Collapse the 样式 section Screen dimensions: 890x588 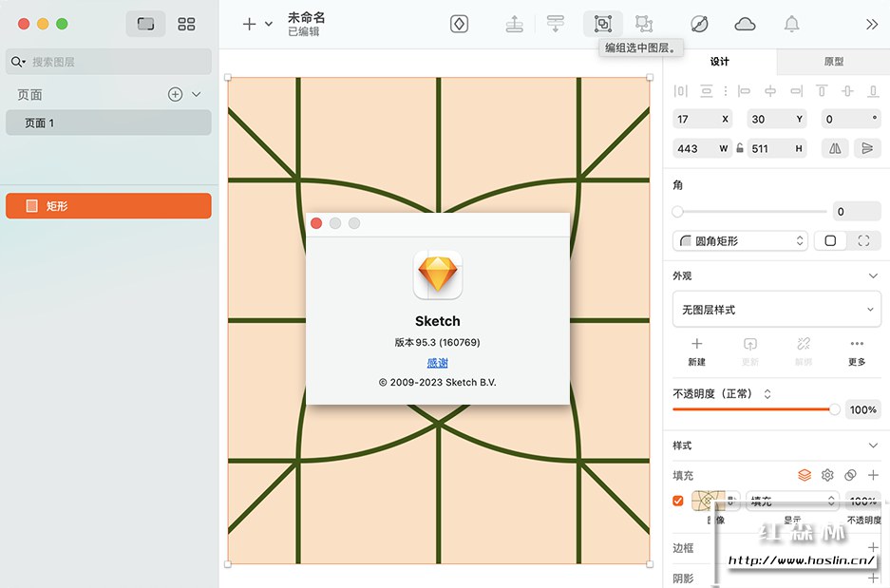coord(873,446)
